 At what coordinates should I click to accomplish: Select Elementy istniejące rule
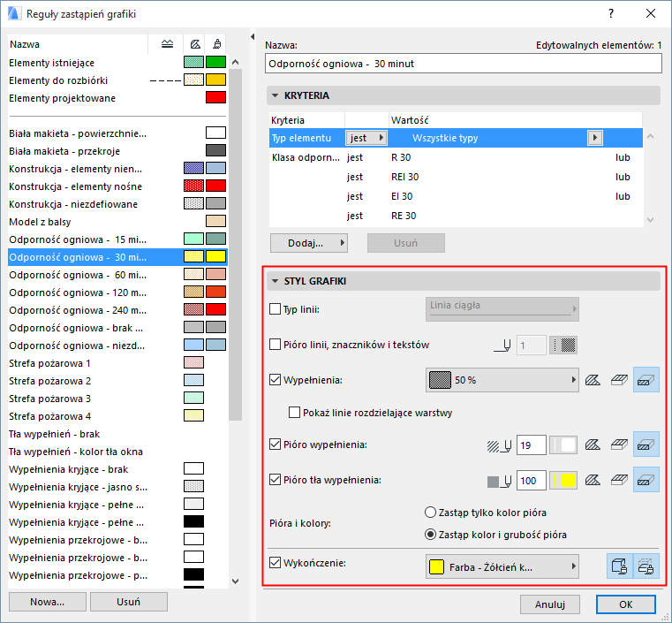coord(117,63)
